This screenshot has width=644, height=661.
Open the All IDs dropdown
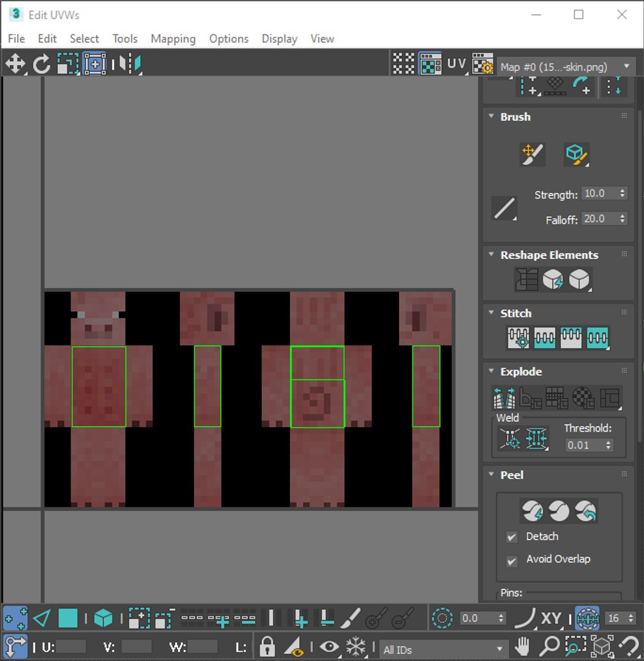tap(443, 649)
